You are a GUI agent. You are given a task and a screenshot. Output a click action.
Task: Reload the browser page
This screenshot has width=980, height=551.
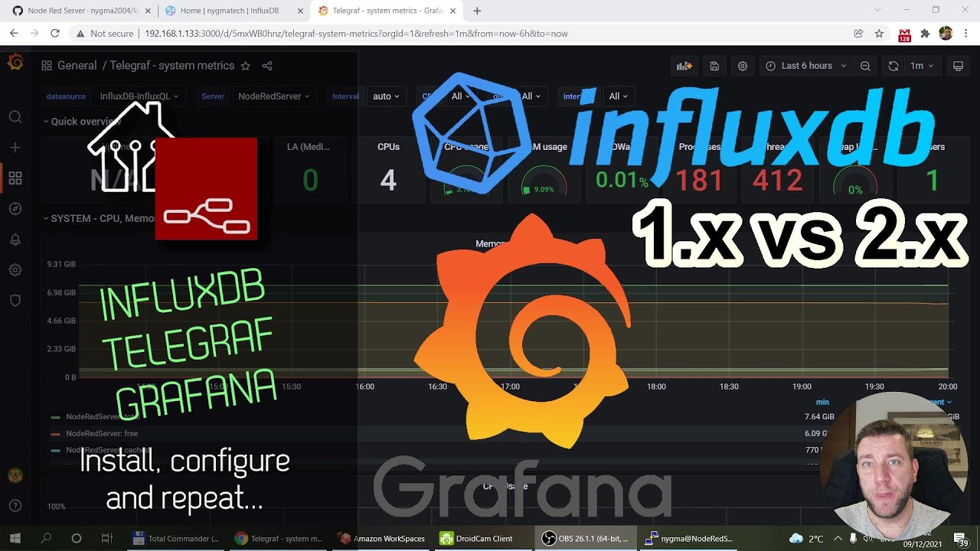point(55,34)
